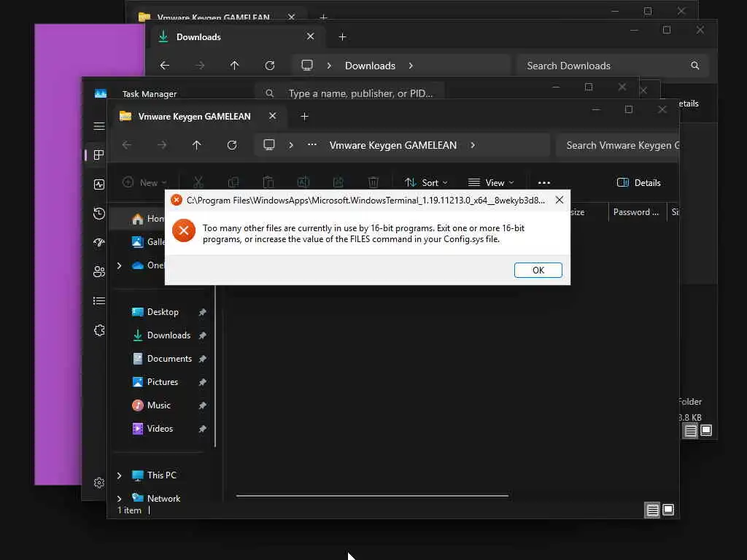Open Network in navigation pane
This screenshot has height=560, width=747.
pyautogui.click(x=163, y=499)
